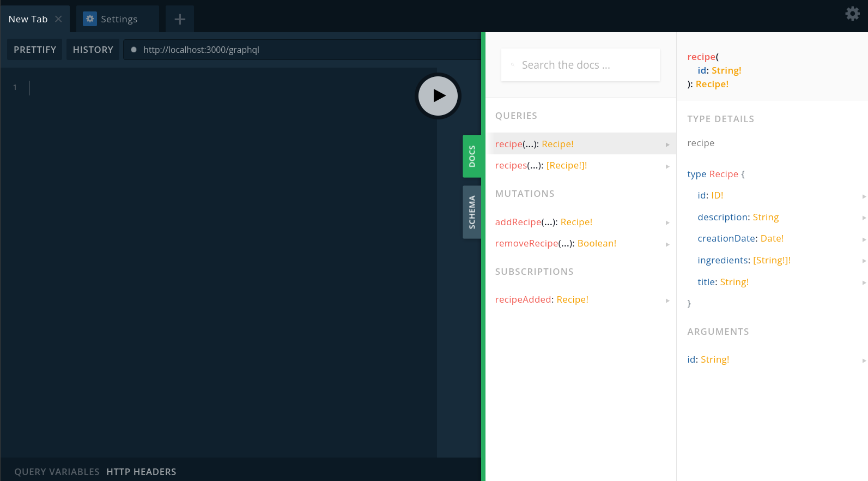Expand arrow next to recipe query

pos(667,145)
